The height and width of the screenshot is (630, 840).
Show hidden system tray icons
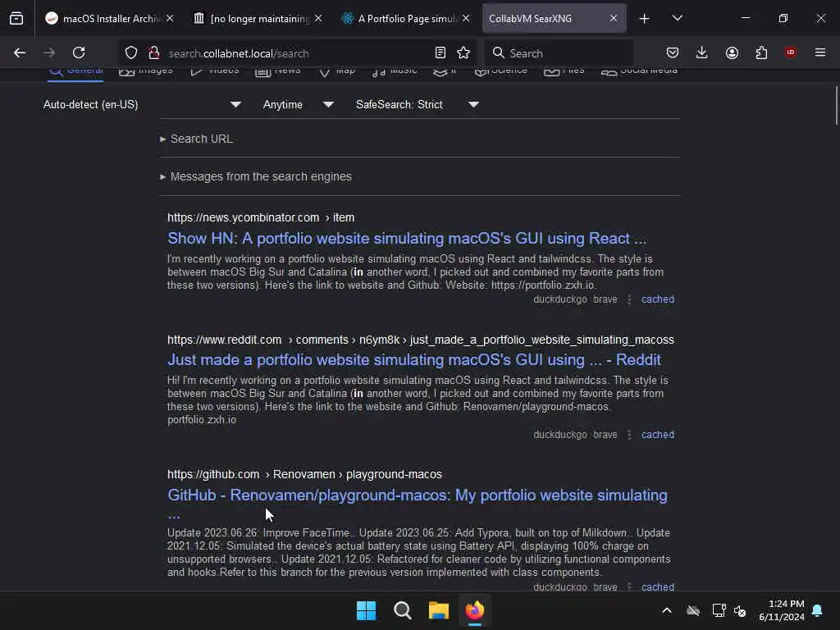point(667,610)
